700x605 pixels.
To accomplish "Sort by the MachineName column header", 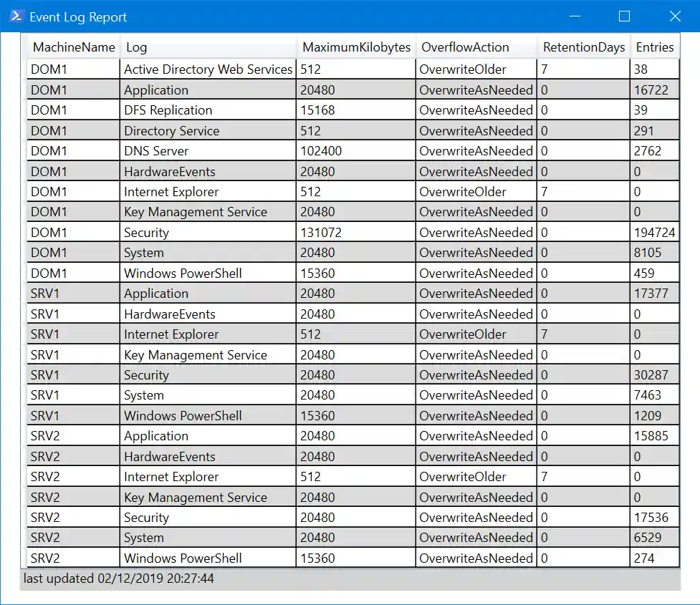I will pos(72,47).
